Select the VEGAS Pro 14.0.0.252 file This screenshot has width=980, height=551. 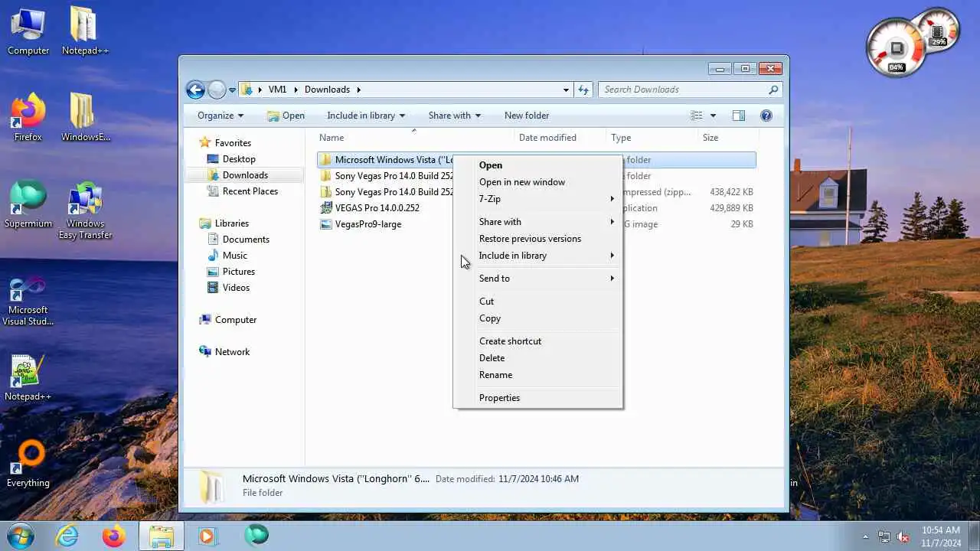[377, 208]
